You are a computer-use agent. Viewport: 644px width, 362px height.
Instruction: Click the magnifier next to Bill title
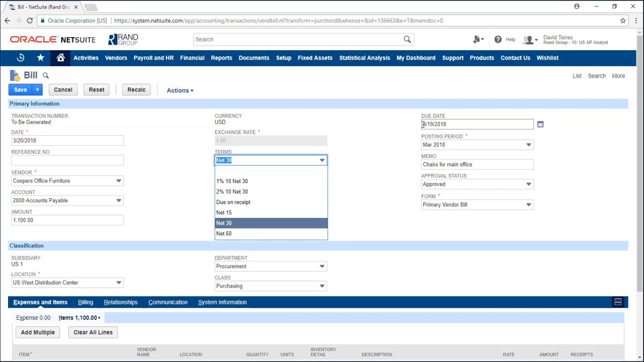coord(46,75)
